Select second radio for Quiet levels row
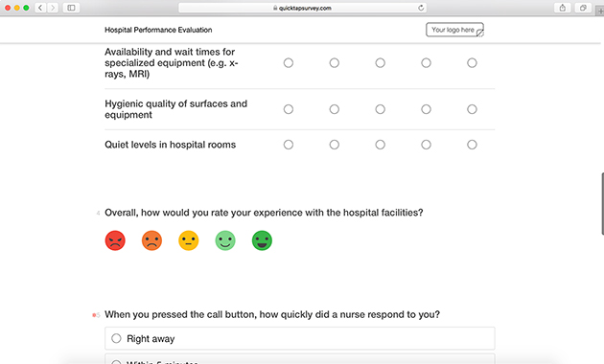 pyautogui.click(x=335, y=145)
